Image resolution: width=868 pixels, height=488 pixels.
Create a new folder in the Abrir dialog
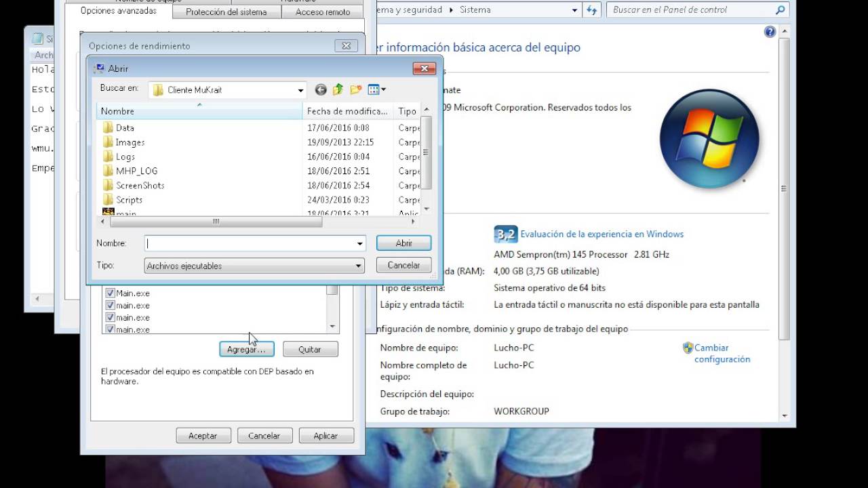point(355,89)
